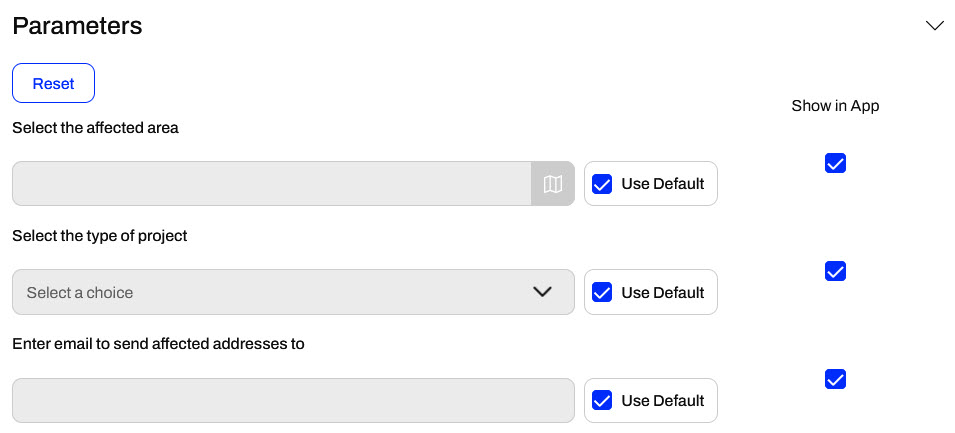Focus the affected area input field
The image size is (955, 433).
tap(271, 184)
